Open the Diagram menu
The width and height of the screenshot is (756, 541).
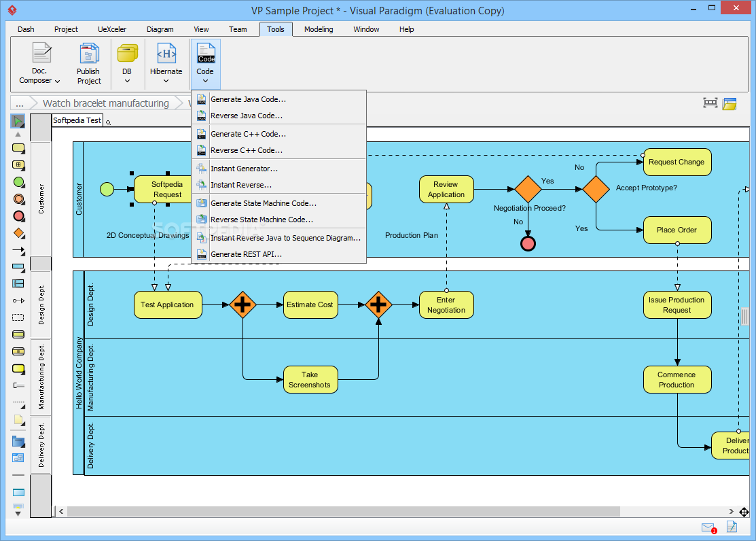160,29
